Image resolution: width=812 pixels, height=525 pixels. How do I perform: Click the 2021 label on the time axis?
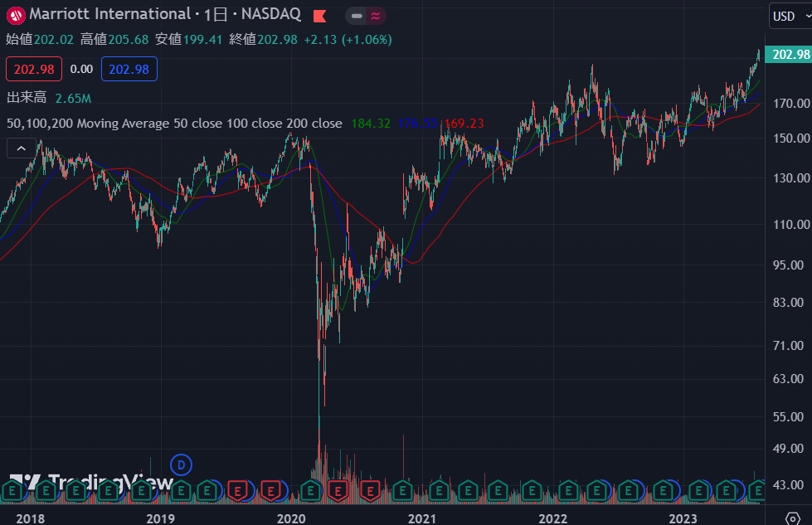coord(422,519)
